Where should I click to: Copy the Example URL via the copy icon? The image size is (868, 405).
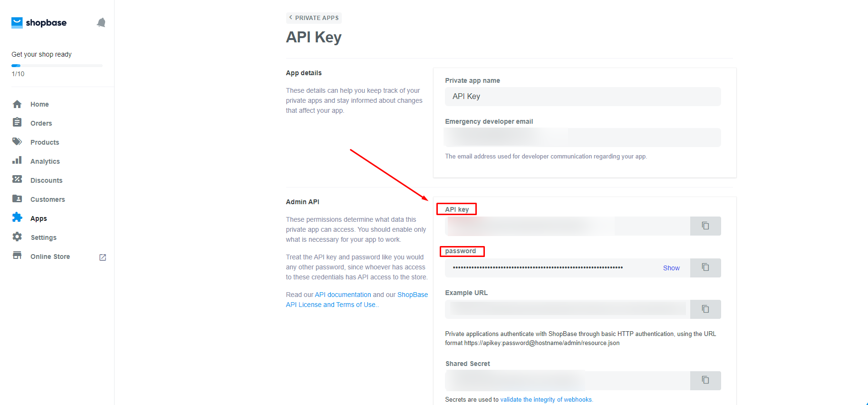point(705,309)
